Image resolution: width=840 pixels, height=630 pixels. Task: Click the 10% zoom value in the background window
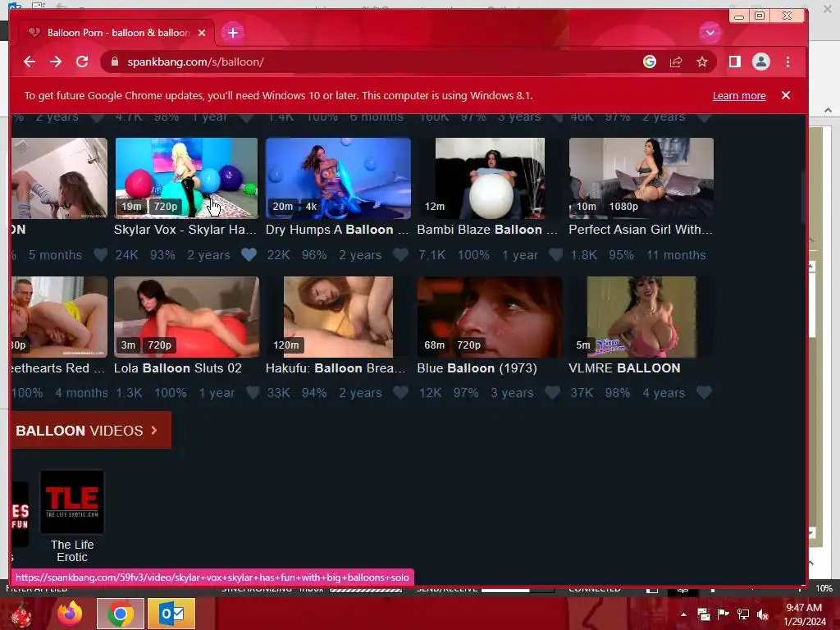[824, 588]
